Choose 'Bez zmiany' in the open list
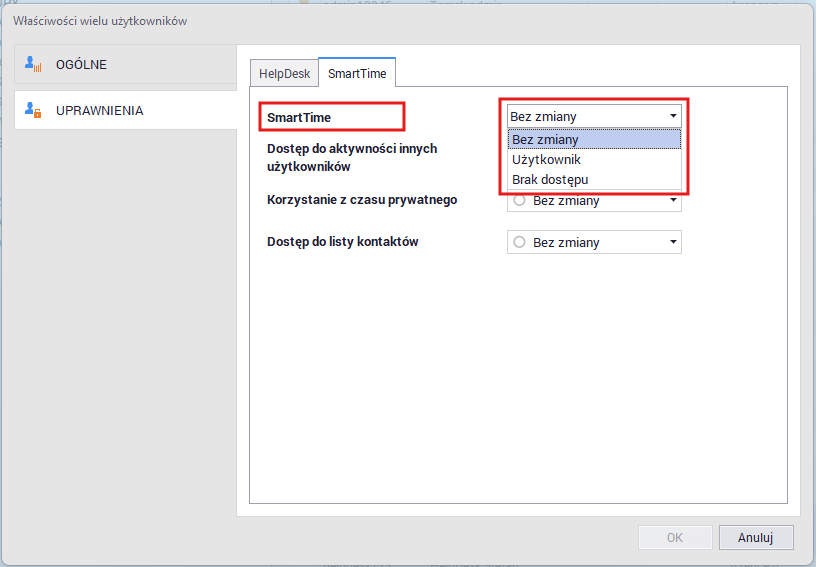Screen dimensions: 816x567 [x=594, y=139]
